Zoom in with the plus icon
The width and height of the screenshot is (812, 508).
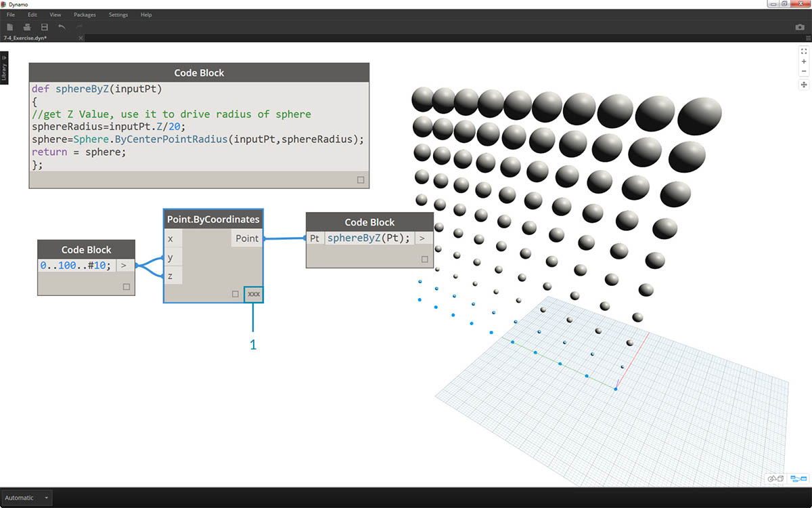click(804, 62)
